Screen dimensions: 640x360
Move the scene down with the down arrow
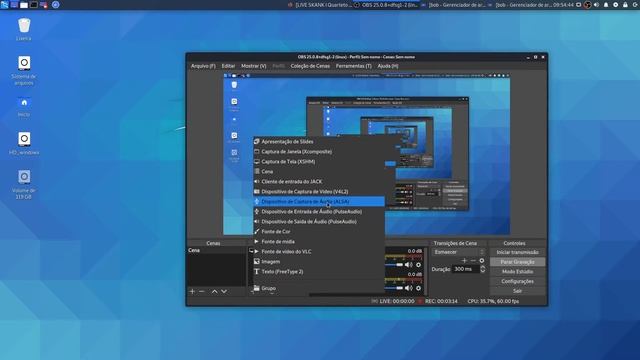click(224, 291)
